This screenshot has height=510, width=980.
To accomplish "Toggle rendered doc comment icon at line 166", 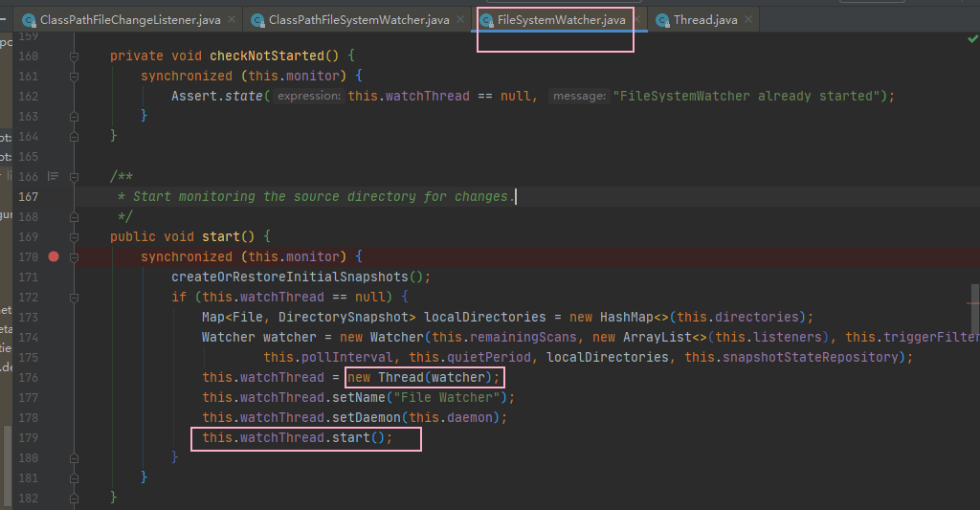I will coord(54,176).
